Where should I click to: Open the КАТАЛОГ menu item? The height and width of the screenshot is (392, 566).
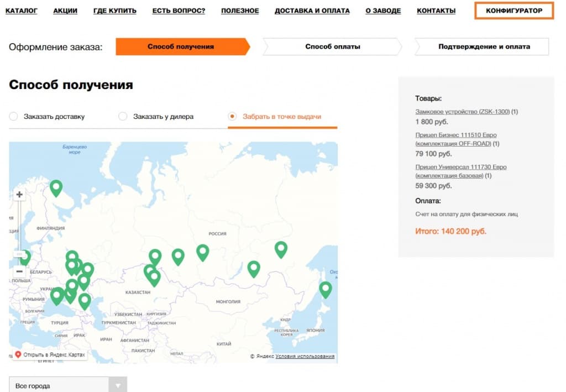(21, 11)
